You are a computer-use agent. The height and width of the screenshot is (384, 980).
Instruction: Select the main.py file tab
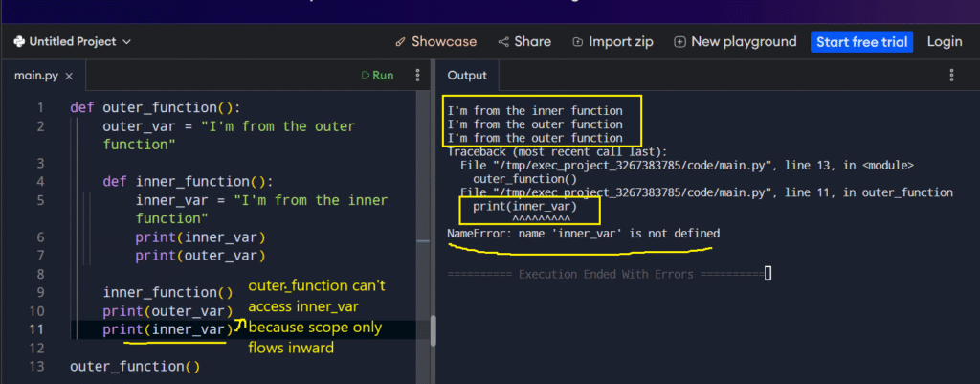coord(36,75)
